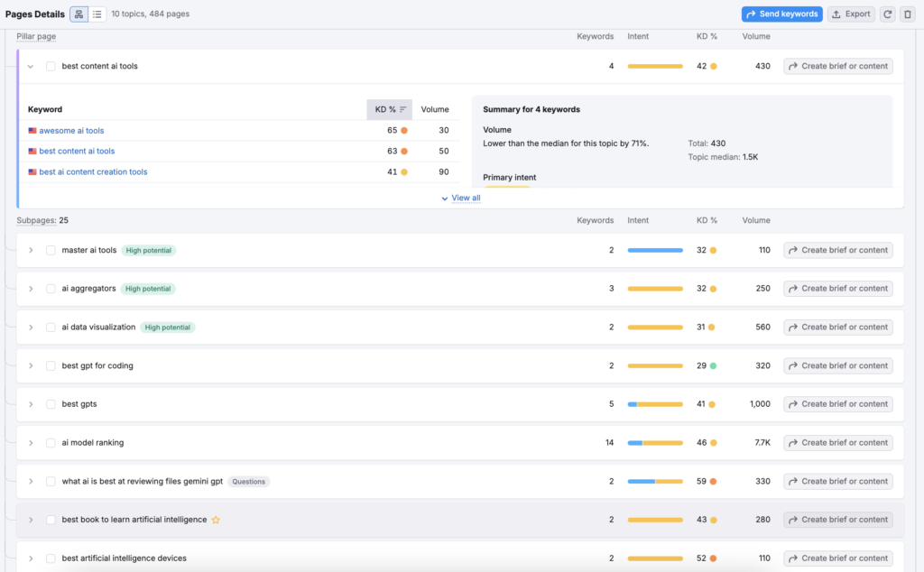Screen dimensions: 924x572
Task: Select the best gpt for coding checkbox
Action: (x=51, y=365)
